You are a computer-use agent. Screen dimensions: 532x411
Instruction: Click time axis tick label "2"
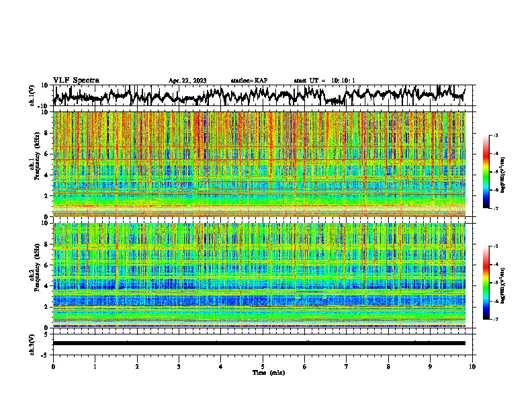click(137, 367)
